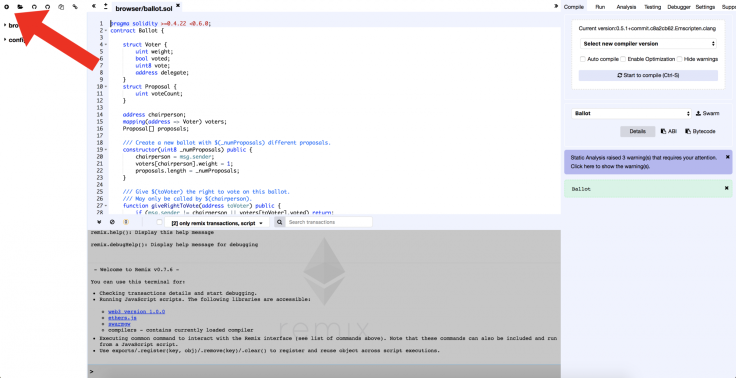The image size is (736, 378).
Task: Tick the Enable Optimization checkbox
Action: pyautogui.click(x=623, y=59)
